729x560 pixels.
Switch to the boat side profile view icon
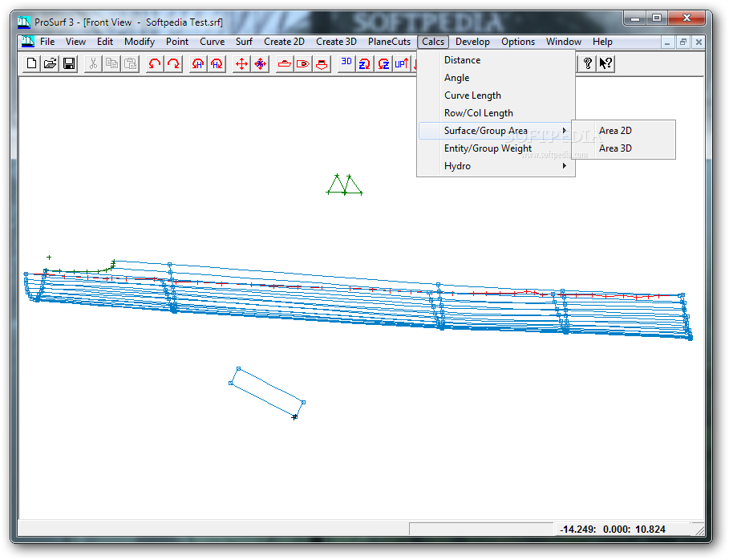(284, 63)
